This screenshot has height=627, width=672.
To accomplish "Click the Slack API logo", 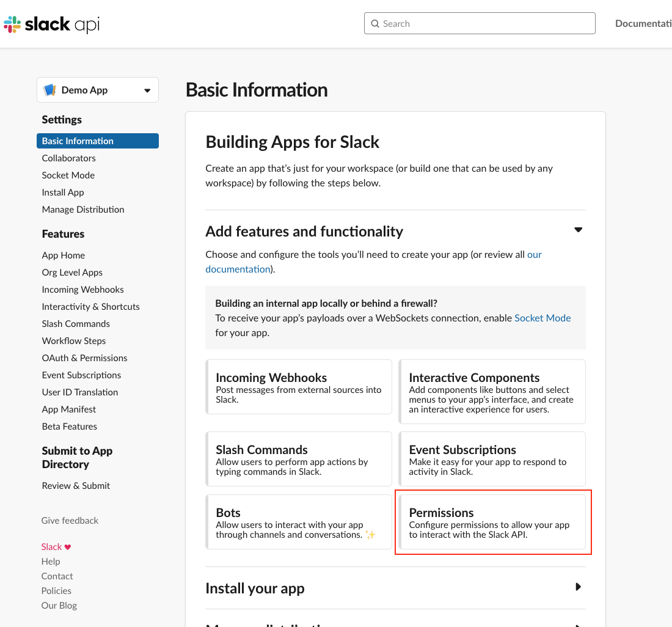I will tap(51, 24).
